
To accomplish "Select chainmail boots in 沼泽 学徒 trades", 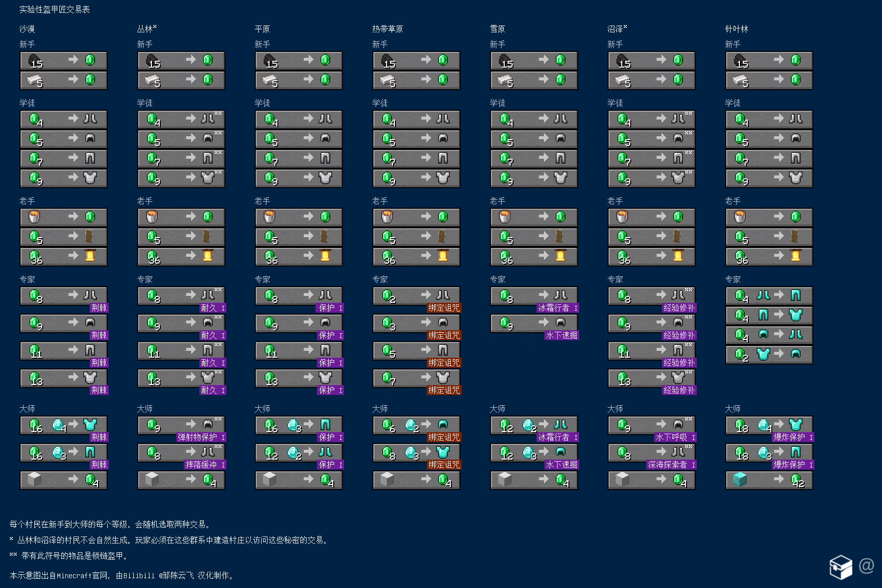I will (x=678, y=119).
